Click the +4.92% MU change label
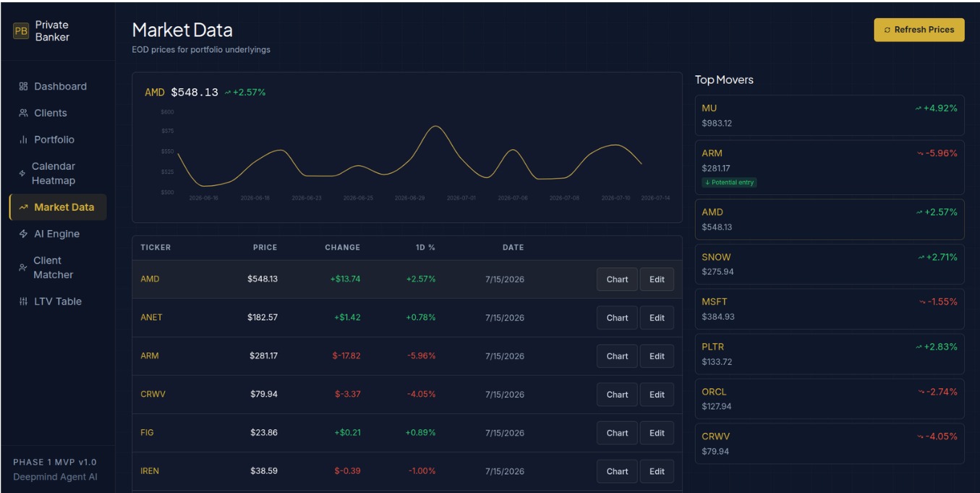The width and height of the screenshot is (980, 493). coord(937,109)
